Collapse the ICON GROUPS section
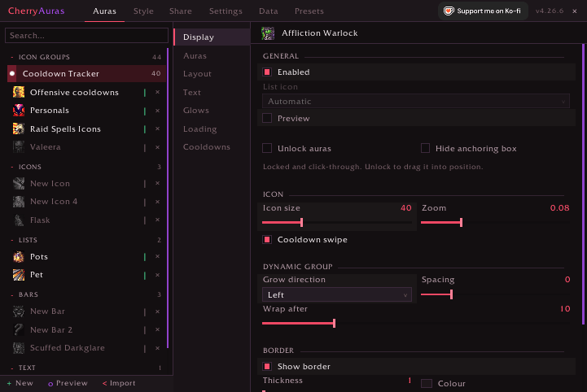The width and height of the screenshot is (587, 392). coord(12,57)
